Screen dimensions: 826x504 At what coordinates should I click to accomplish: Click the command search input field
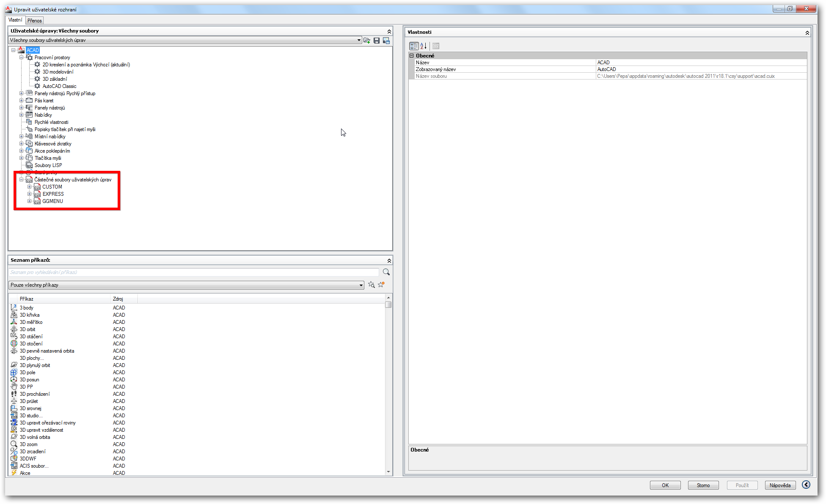click(194, 272)
